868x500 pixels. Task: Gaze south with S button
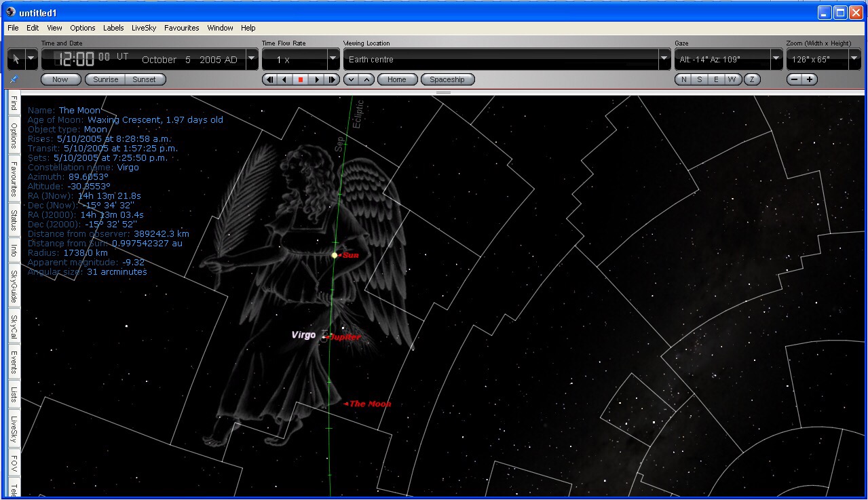tap(700, 79)
